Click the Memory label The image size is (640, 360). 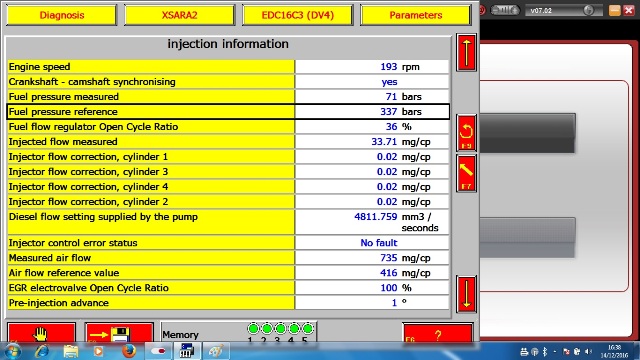click(180, 335)
